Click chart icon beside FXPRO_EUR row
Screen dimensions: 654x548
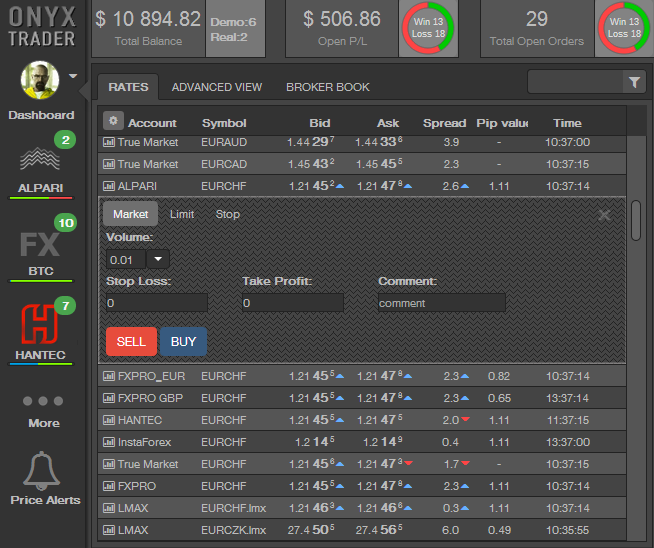click(109, 376)
